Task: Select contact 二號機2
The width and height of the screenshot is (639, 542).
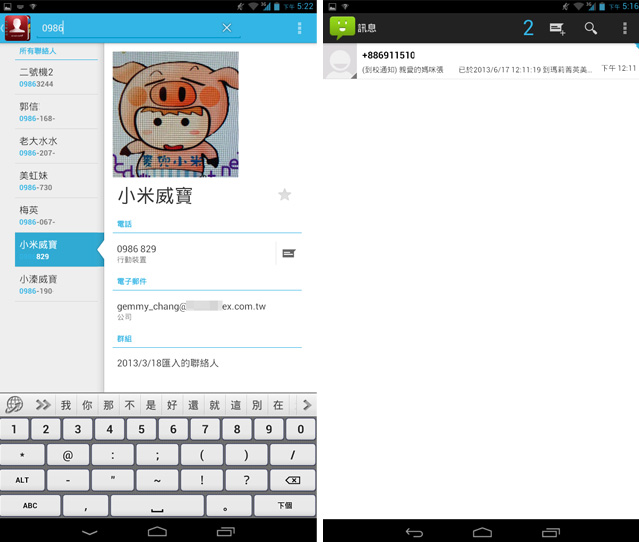Action: click(x=57, y=77)
